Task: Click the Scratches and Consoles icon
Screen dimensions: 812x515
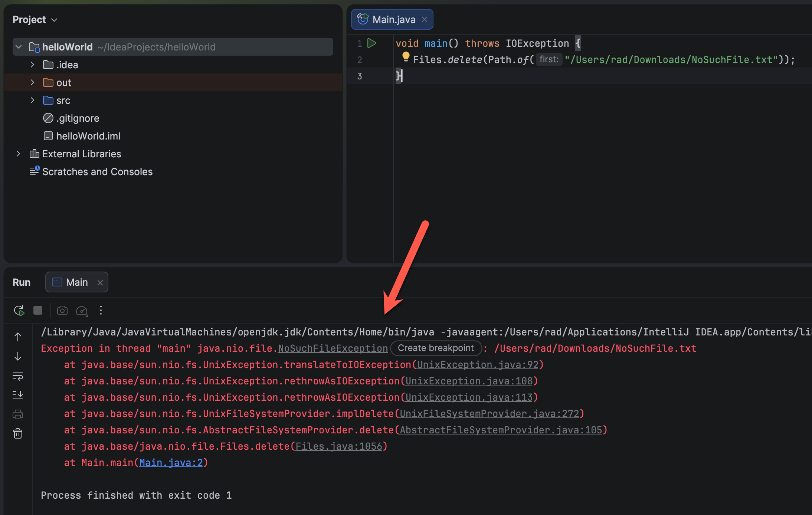Action: [35, 171]
